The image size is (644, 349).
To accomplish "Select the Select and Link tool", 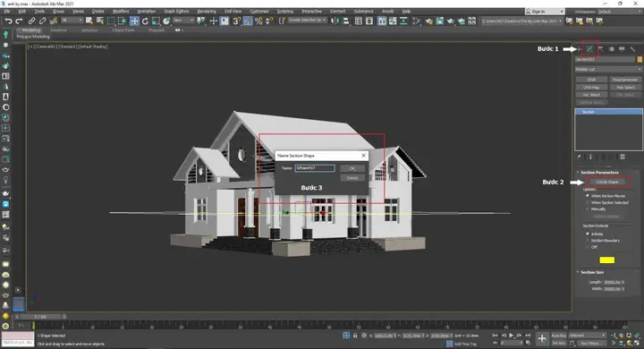I will [x=31, y=21].
